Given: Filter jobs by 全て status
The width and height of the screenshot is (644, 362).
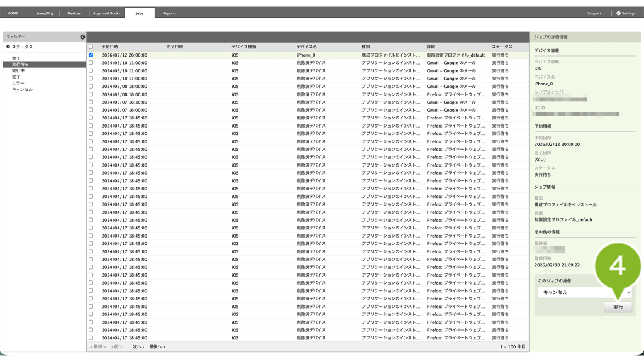Looking at the screenshot, I should coord(16,58).
